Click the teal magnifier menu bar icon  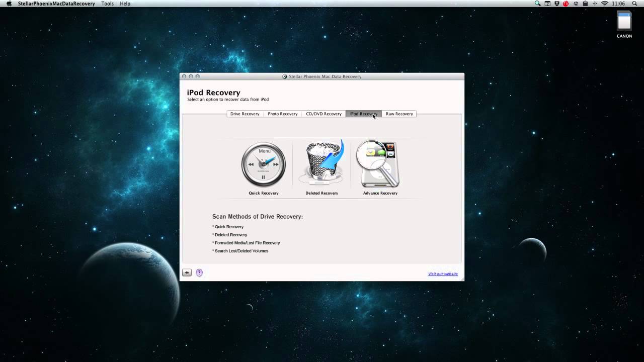(537, 4)
